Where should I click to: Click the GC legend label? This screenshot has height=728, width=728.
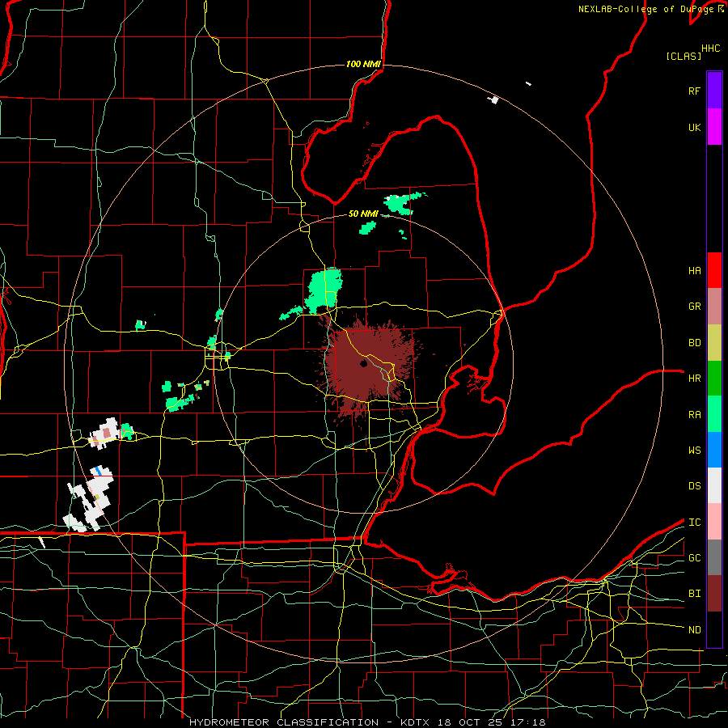[x=694, y=558]
